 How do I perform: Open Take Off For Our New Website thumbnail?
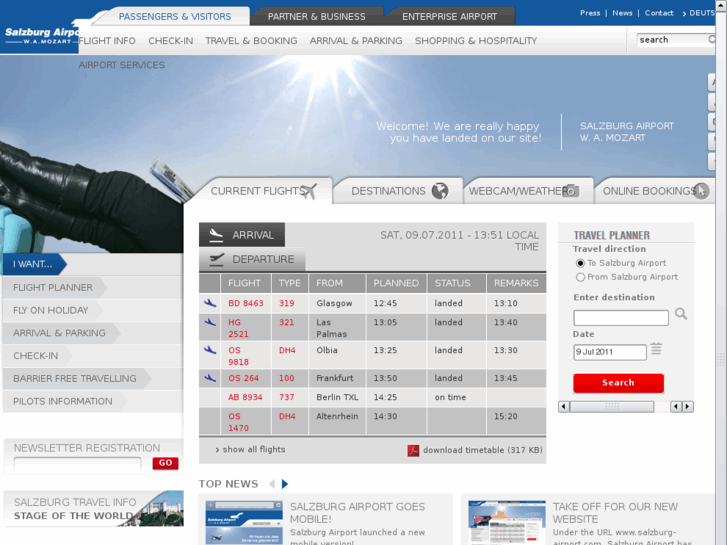507,522
